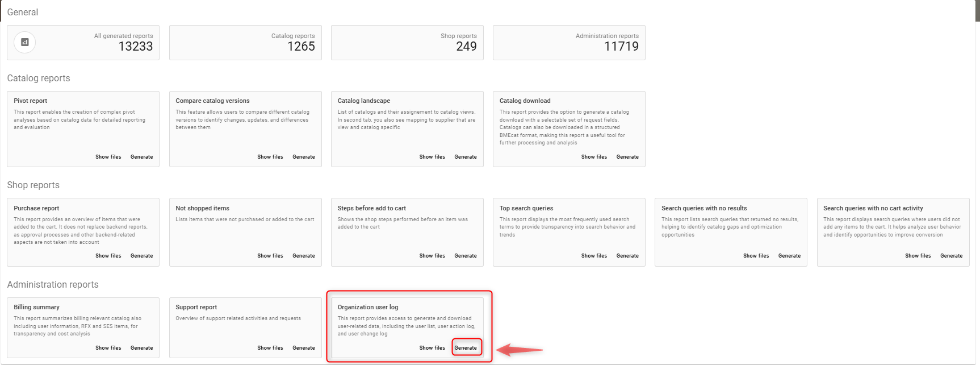Generate Steps before add to cart report
The width and height of the screenshot is (980, 365).
(x=466, y=256)
